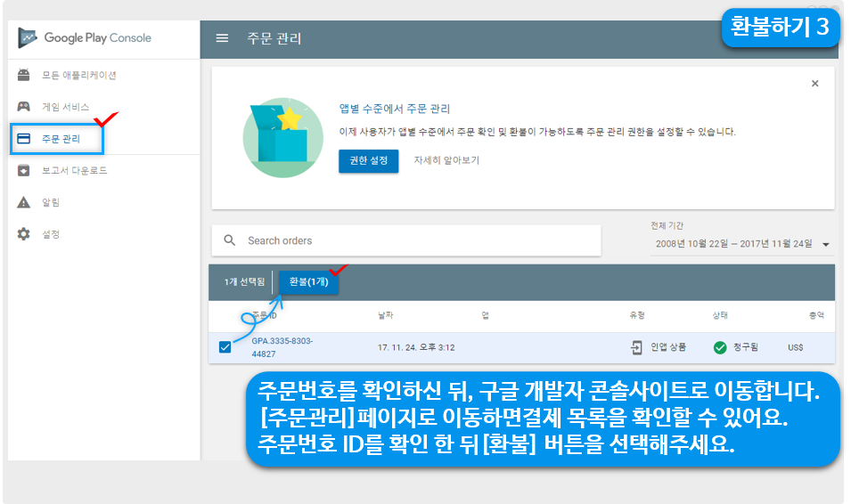Click the download reports archive icon

pyautogui.click(x=24, y=170)
